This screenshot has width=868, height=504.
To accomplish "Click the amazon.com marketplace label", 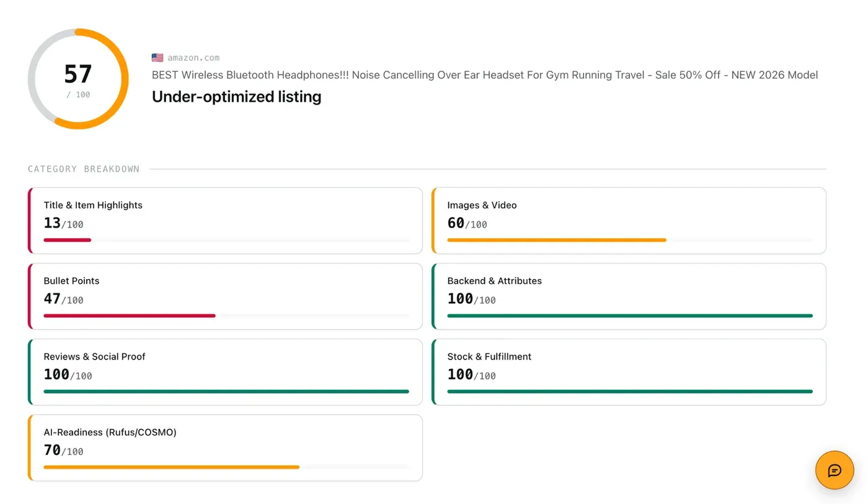I will pyautogui.click(x=193, y=58).
